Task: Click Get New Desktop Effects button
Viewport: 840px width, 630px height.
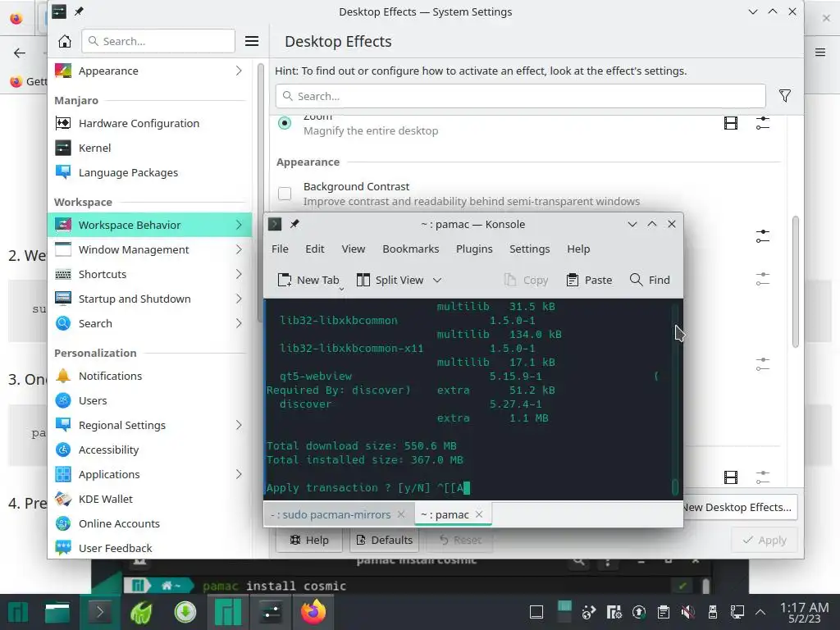Action: click(x=740, y=507)
